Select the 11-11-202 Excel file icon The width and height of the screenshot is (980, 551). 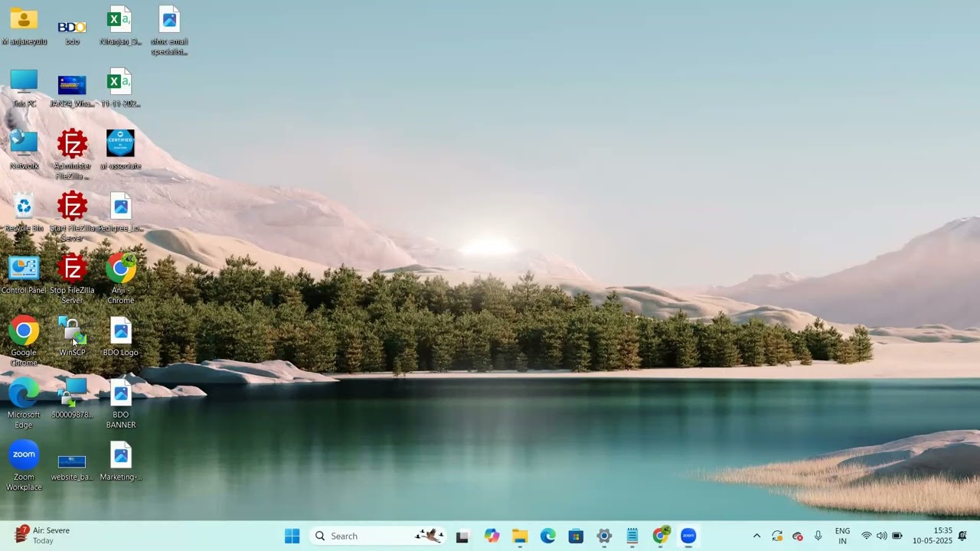[120, 89]
